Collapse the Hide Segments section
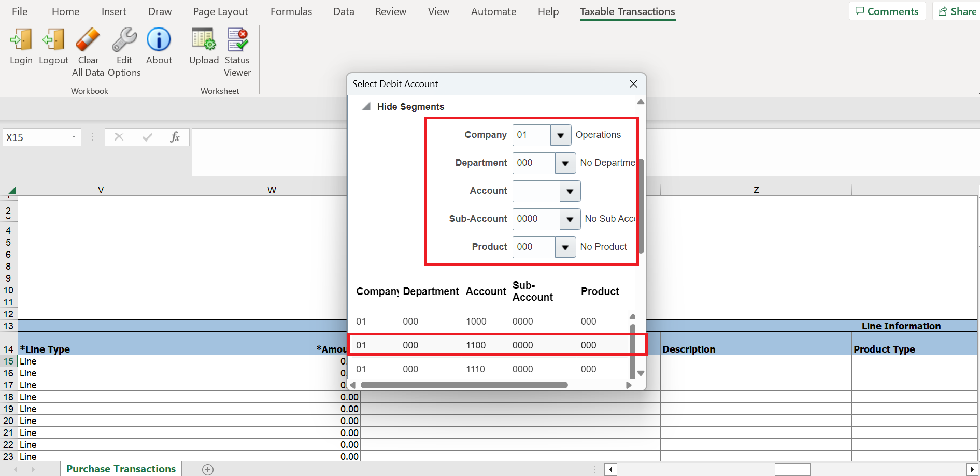This screenshot has height=476, width=980. 366,106
